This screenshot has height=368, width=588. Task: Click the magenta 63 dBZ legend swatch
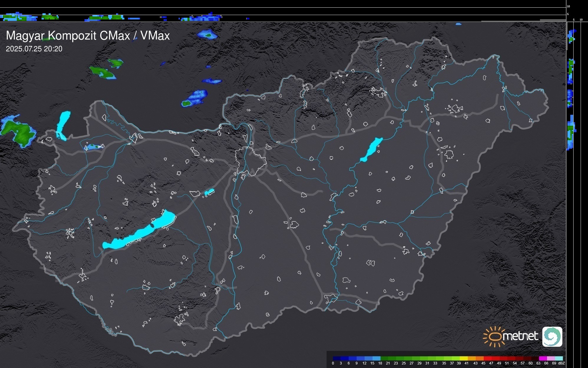[543, 358]
